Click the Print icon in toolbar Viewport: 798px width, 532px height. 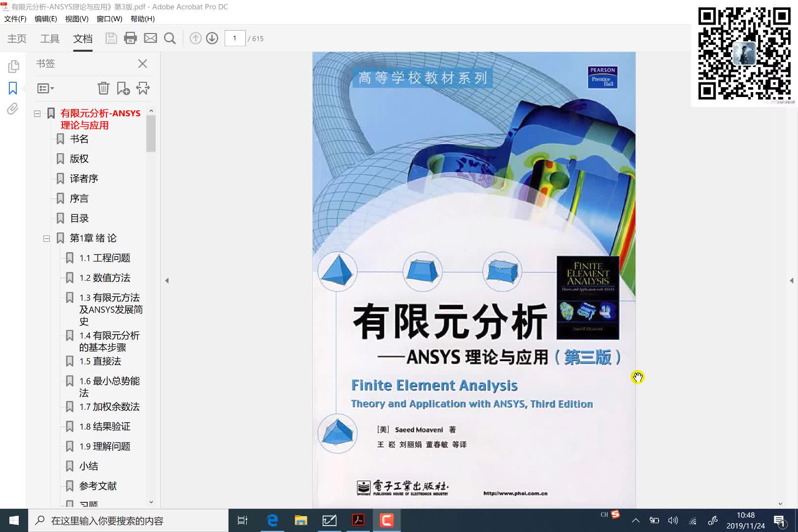pos(131,38)
